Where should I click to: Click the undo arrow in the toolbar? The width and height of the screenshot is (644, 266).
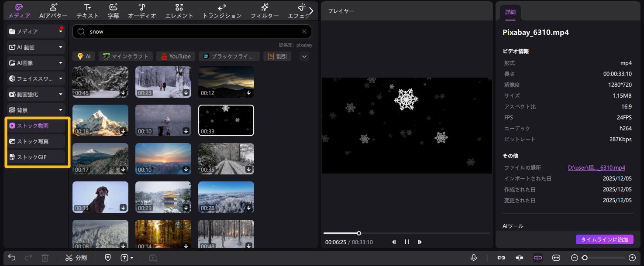(12, 258)
